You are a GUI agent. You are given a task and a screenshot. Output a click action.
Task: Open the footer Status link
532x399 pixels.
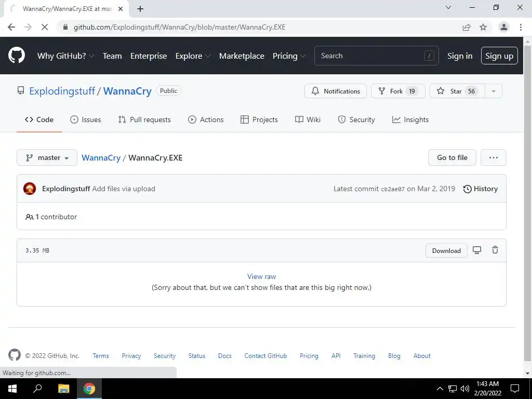click(197, 355)
